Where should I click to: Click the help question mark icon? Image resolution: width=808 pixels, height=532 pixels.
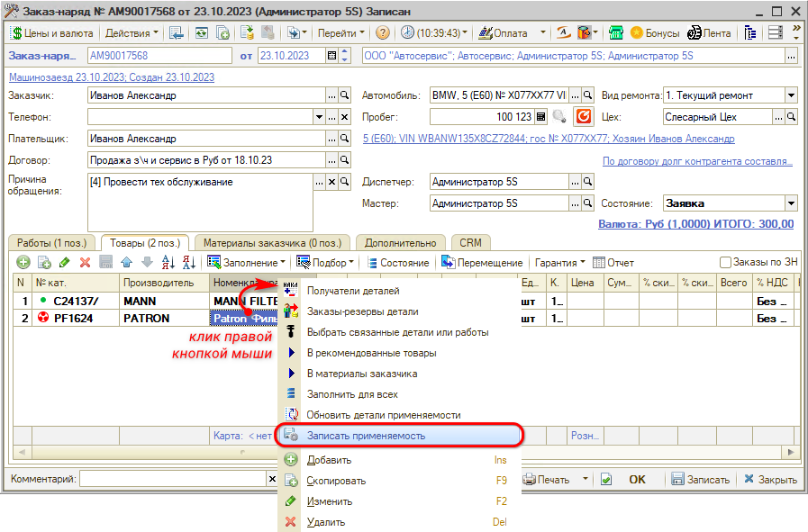tap(382, 33)
